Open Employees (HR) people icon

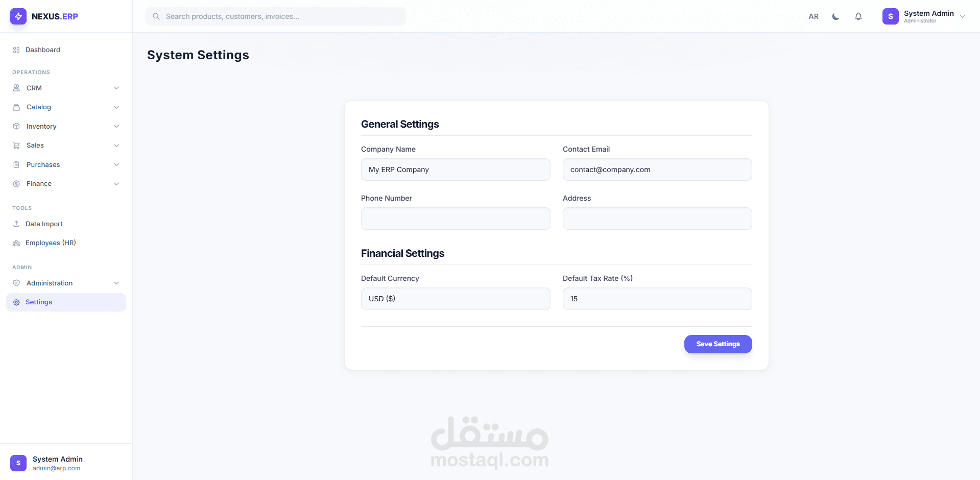16,243
